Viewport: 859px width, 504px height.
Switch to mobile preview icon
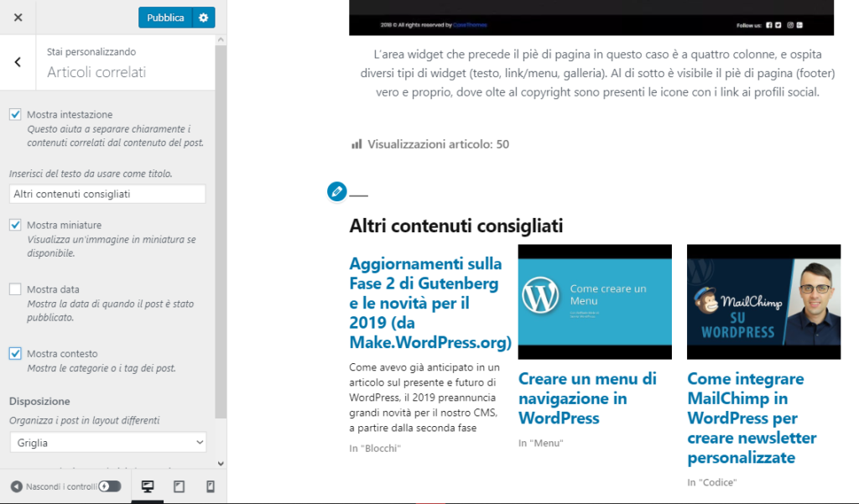point(210,486)
